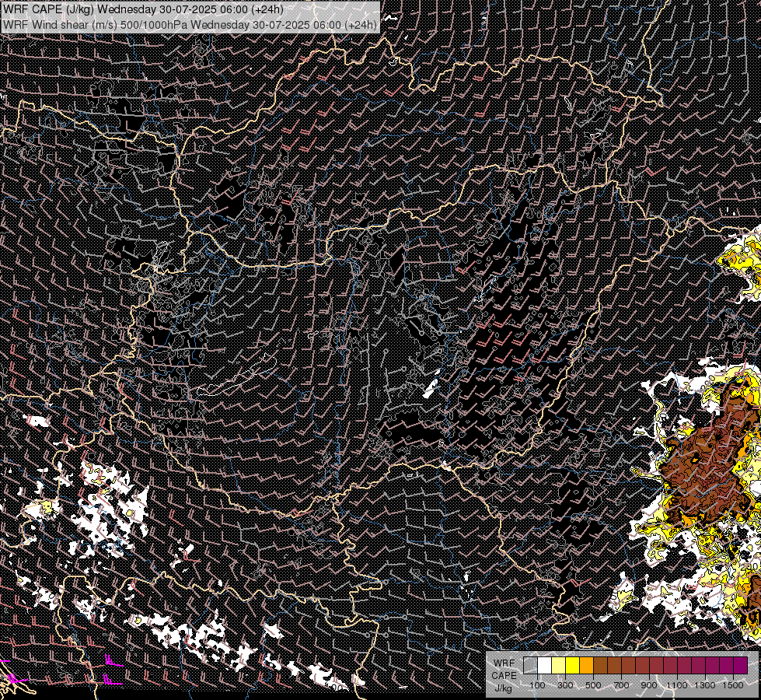Click the 900 legend value label
Image resolution: width=761 pixels, height=700 pixels.
pyautogui.click(x=649, y=685)
